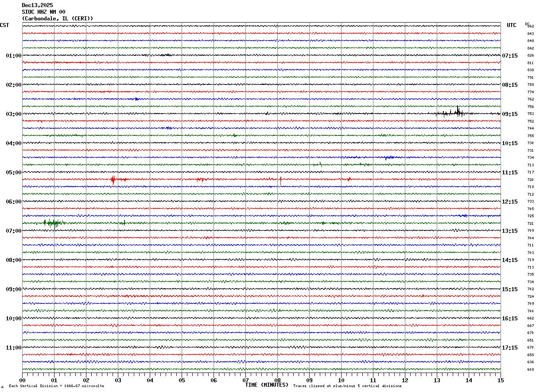Click the DC value 862 at top right

click(530, 27)
